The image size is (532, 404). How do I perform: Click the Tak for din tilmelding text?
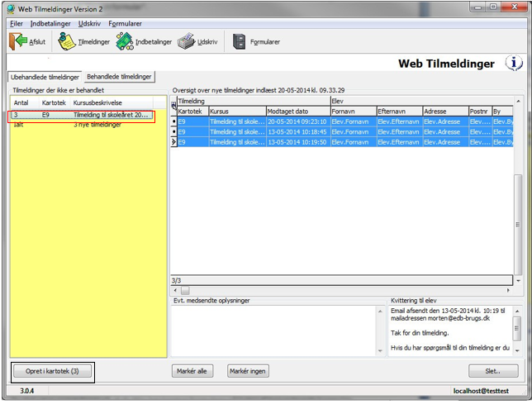click(420, 333)
